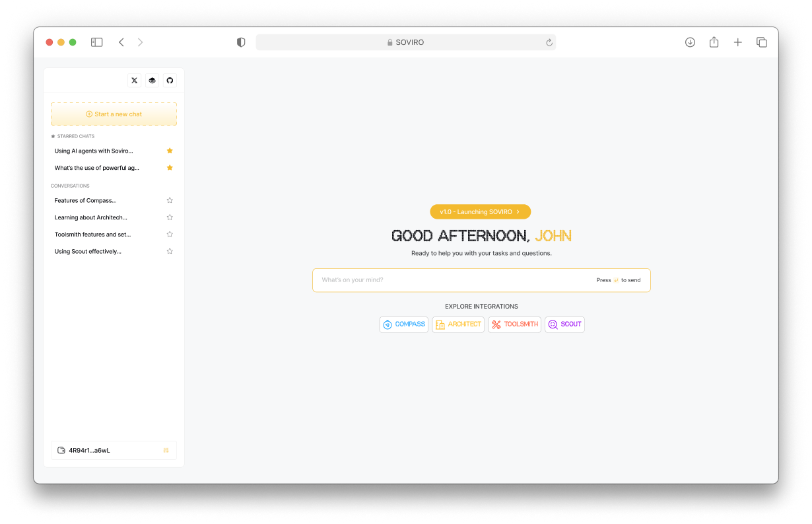Open the GitHub icon link
Viewport: 812px width, 524px height.
pyautogui.click(x=170, y=81)
